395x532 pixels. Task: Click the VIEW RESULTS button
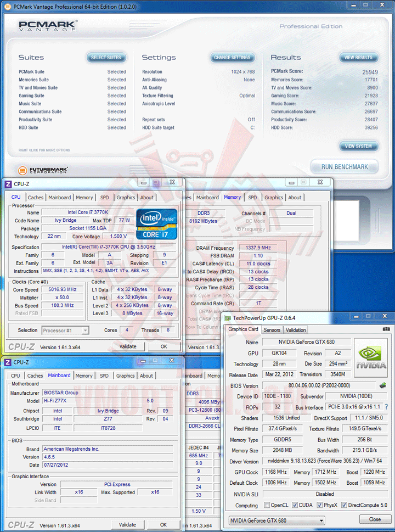[358, 57]
